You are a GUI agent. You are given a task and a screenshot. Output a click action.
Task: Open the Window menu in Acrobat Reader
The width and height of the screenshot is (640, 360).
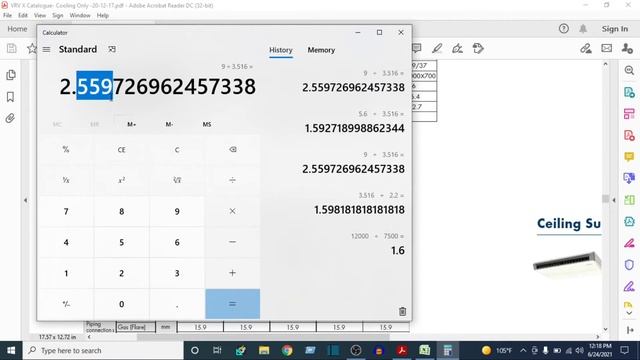[80, 16]
